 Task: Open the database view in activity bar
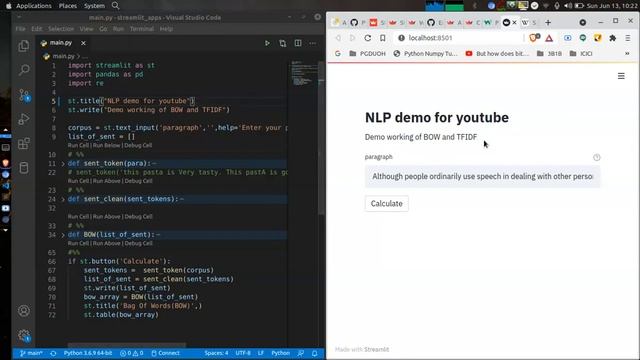[24, 168]
